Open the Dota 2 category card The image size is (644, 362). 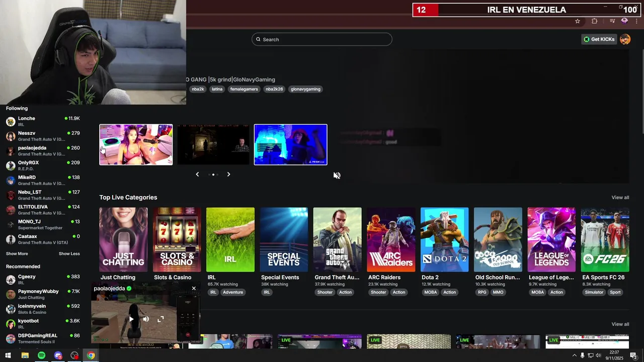[x=444, y=240]
